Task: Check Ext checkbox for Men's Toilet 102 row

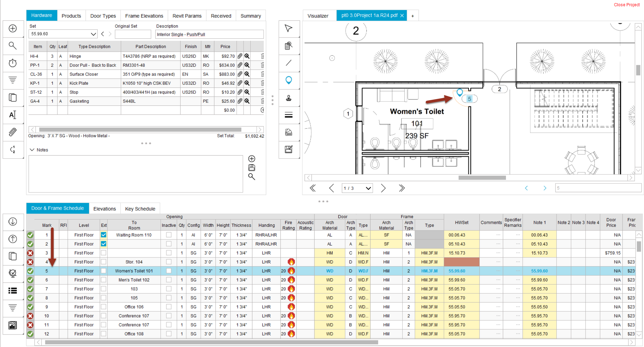Action: [x=104, y=280]
